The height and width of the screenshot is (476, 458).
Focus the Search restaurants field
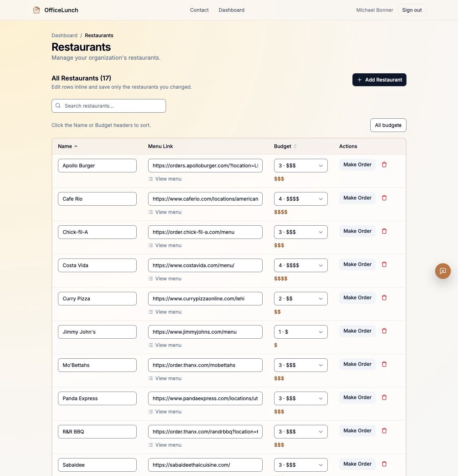pos(109,106)
